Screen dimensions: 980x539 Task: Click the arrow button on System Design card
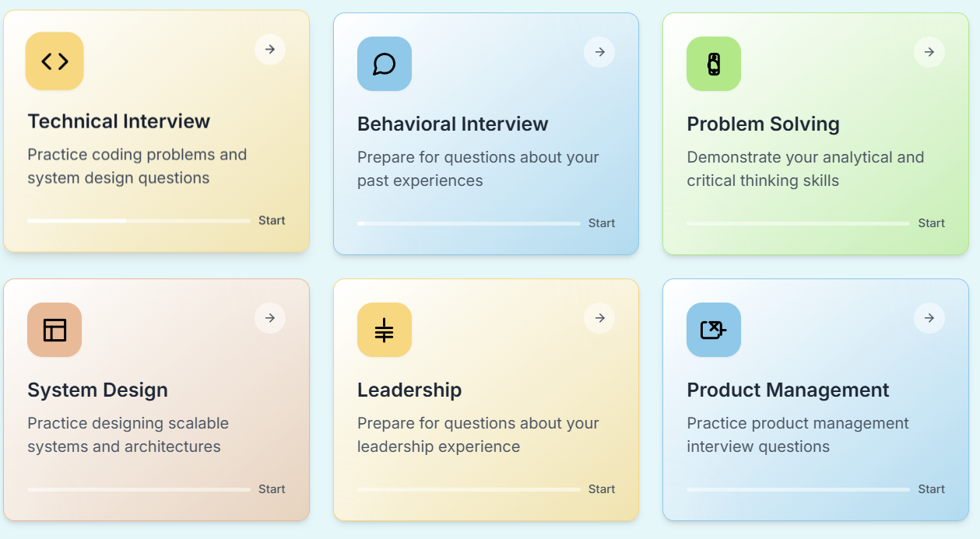[x=269, y=317]
